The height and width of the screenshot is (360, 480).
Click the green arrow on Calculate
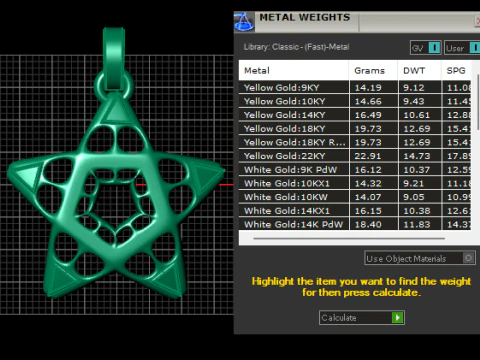(x=398, y=318)
